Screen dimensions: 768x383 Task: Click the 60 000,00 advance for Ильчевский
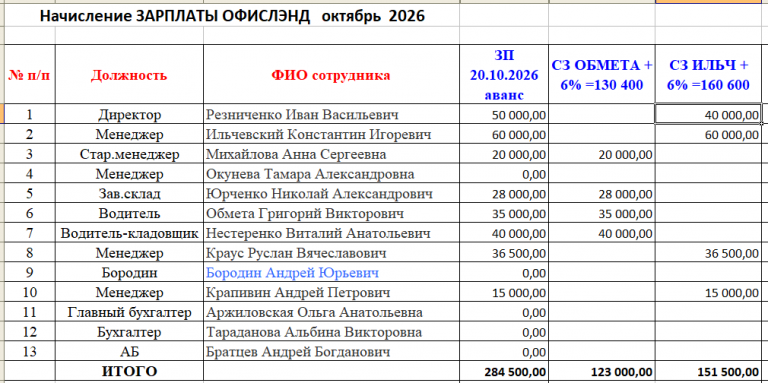[x=504, y=134]
